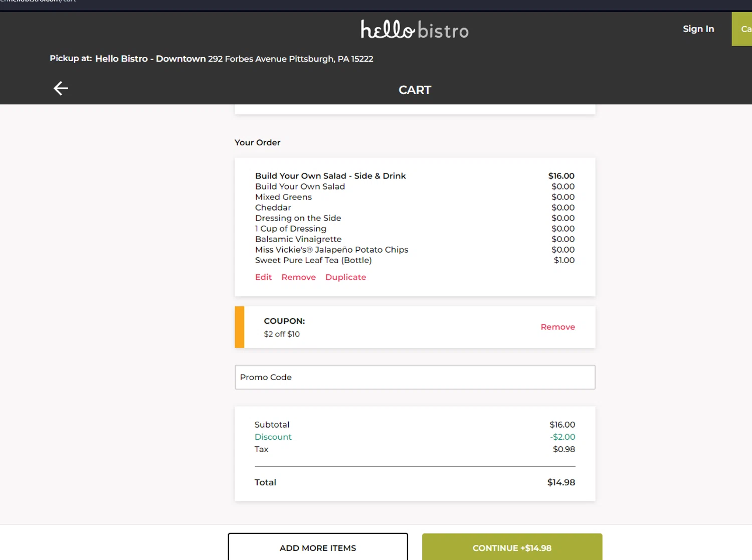Click the $2 off $10 coupon text

[x=282, y=334]
